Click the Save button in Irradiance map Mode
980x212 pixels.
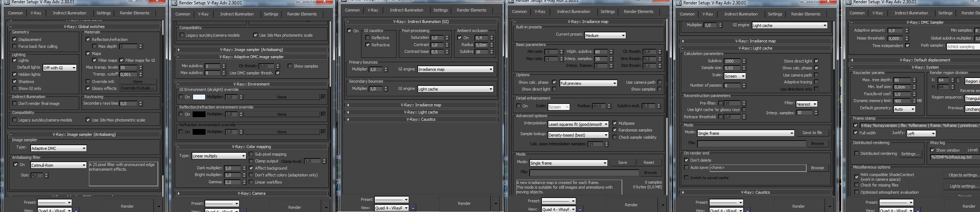622,163
